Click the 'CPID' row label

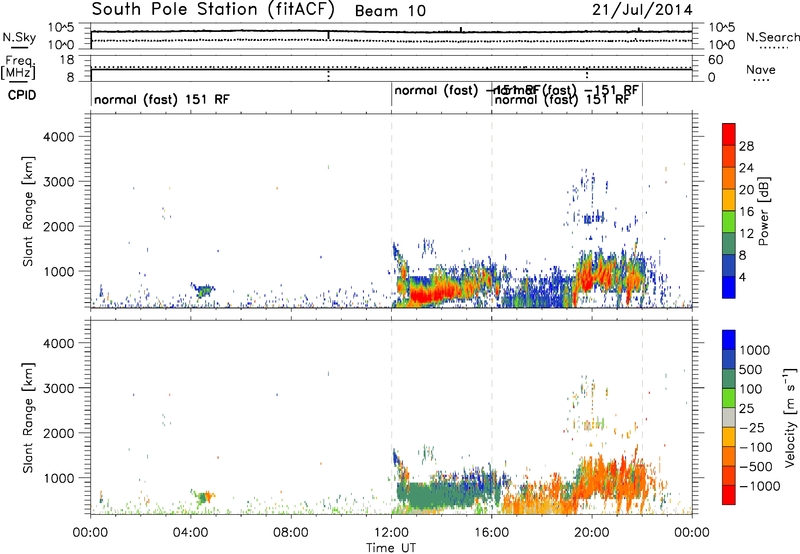coord(22,95)
